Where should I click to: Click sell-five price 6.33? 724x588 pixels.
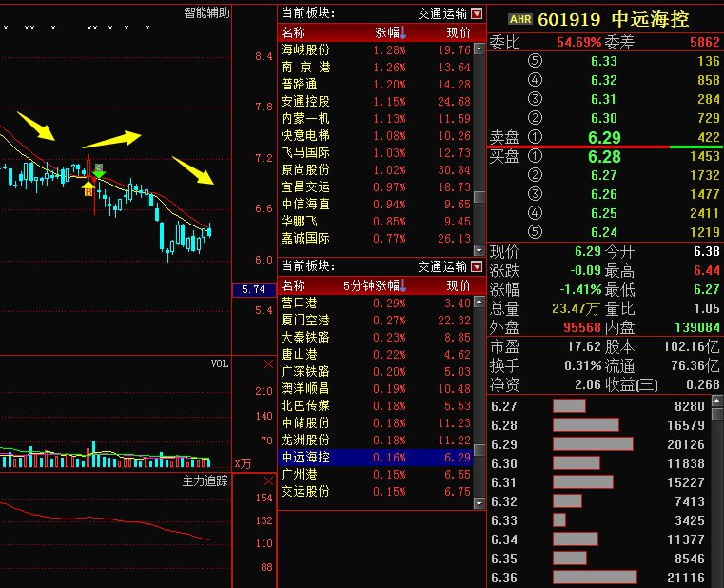click(604, 61)
